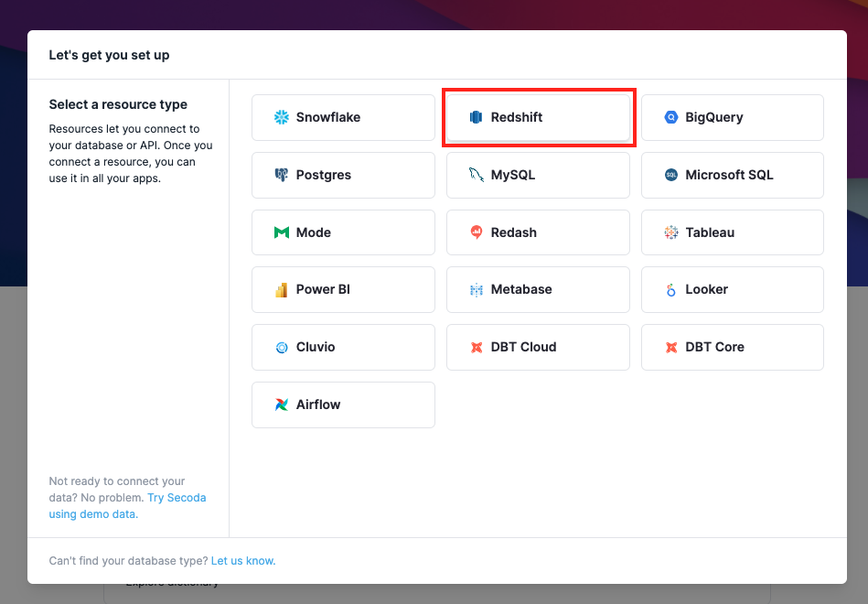Click the Redshift blue database icon
Image resolution: width=868 pixels, height=604 pixels.
pyautogui.click(x=476, y=117)
